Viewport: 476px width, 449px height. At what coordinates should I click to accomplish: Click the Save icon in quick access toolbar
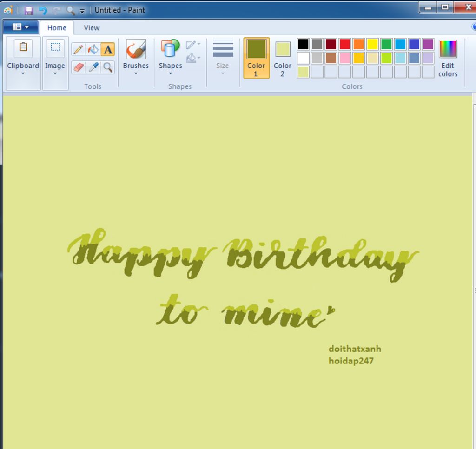click(x=29, y=11)
